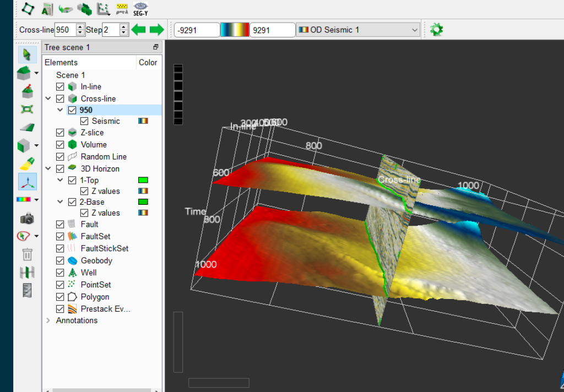This screenshot has width=564, height=392.
Task: Select the arrow interact mode tool
Action: click(26, 53)
